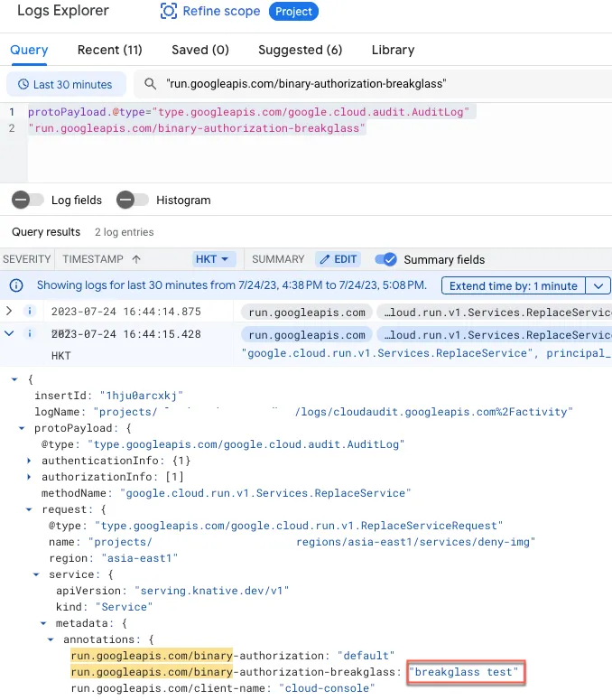The width and height of the screenshot is (612, 700).
Task: Click the TIMESTAMP column header
Action: coord(93,259)
